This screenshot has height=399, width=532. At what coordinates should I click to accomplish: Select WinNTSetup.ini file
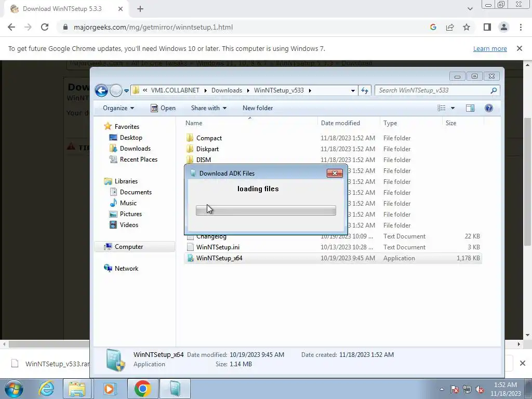coord(218,247)
